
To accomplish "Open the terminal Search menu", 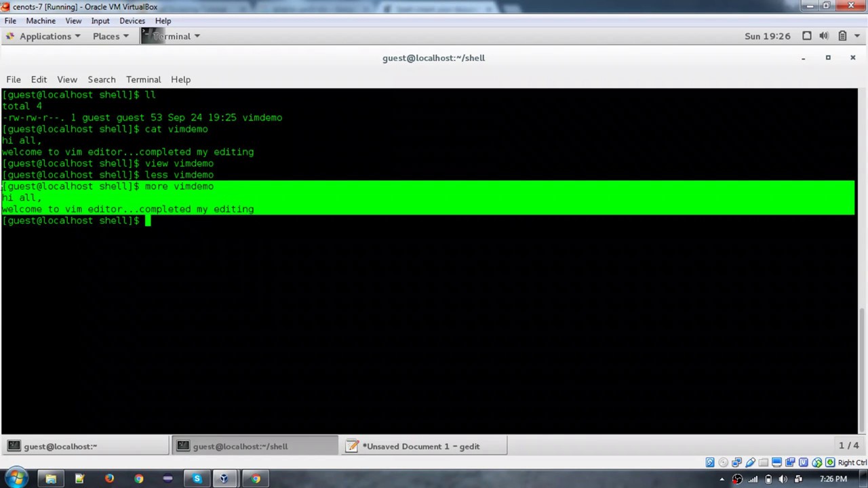I will [x=102, y=79].
